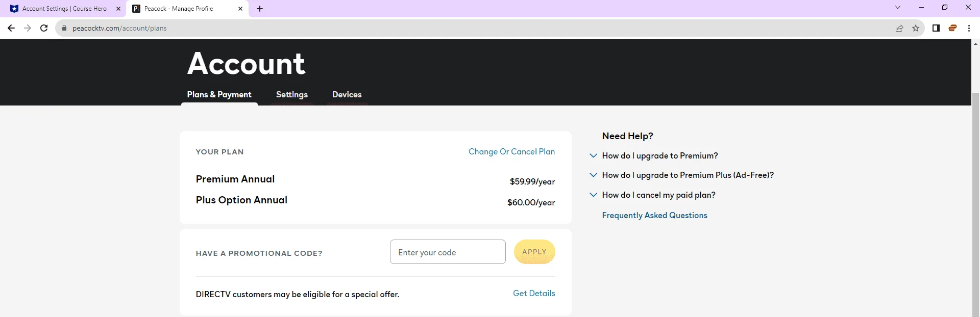Focus the 'Enter your code' promo field
The height and width of the screenshot is (317, 980).
click(448, 252)
